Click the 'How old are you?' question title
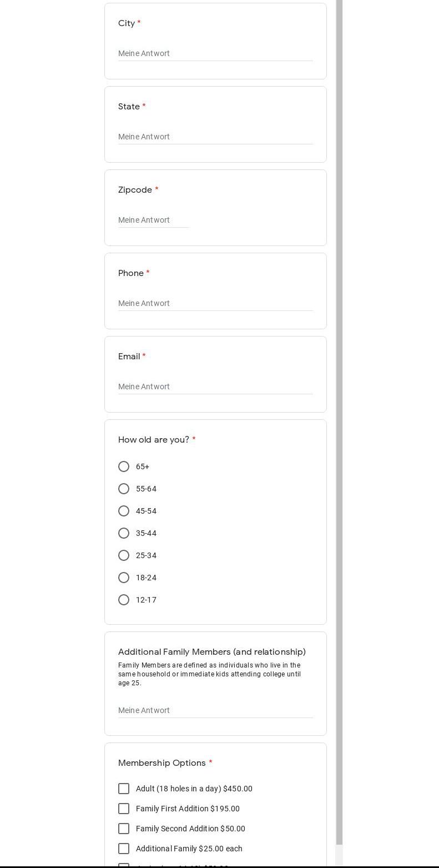439x868 pixels. click(154, 440)
